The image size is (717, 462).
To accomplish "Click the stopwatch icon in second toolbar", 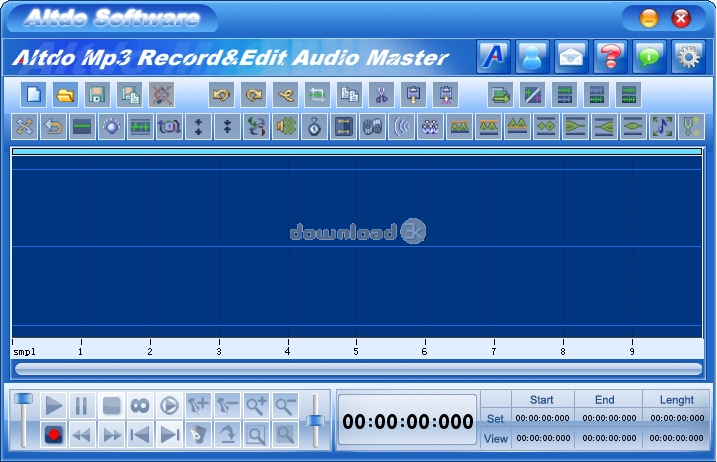I will [315, 126].
